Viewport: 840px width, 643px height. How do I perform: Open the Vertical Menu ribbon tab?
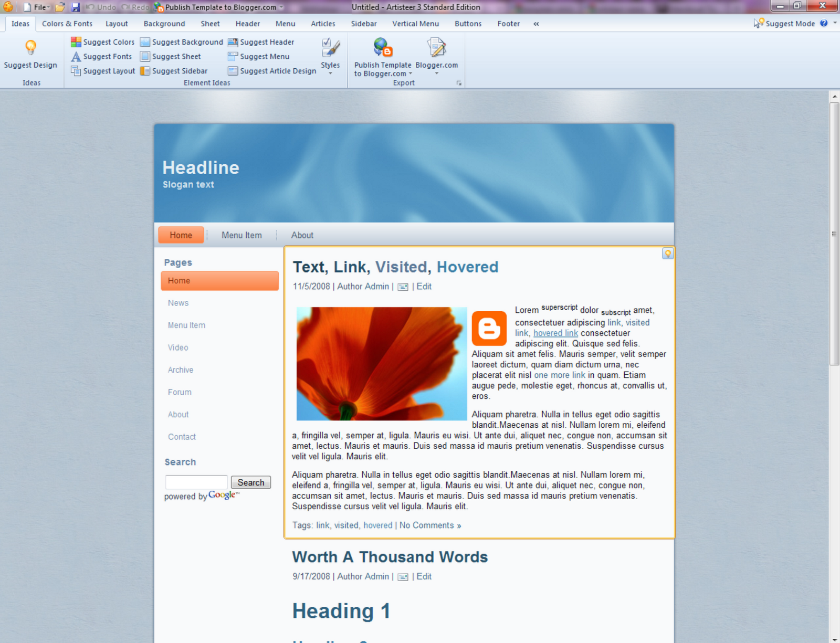tap(415, 24)
